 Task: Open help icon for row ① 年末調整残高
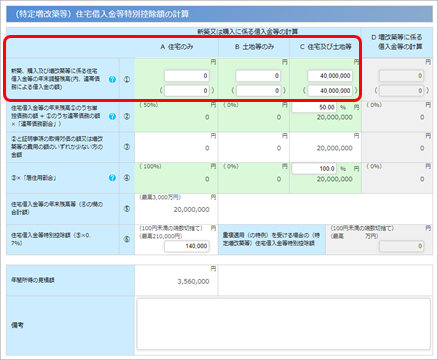pos(112,79)
